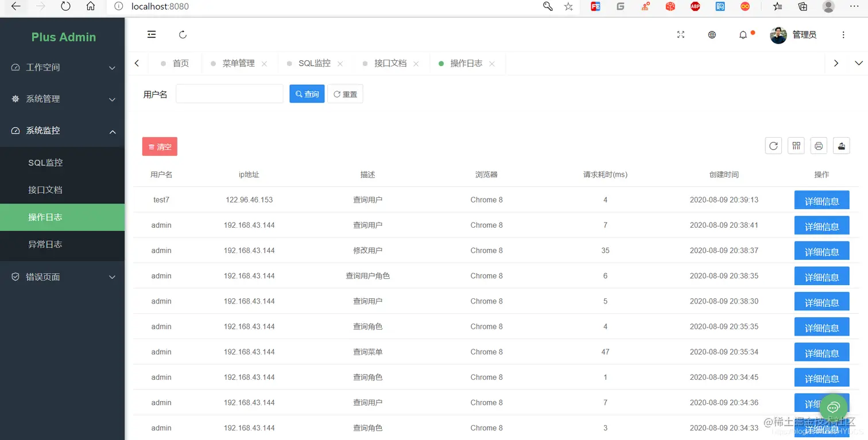Open the language globe selector
Screen dimensions: 868x440
tap(712, 34)
